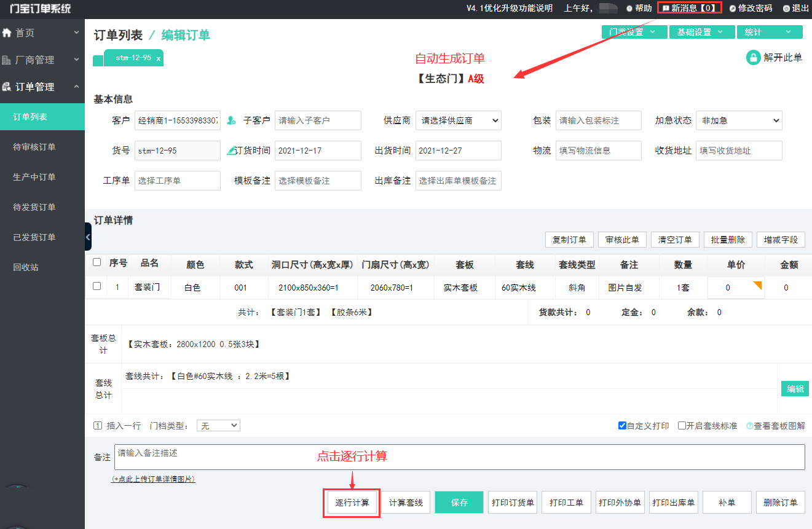
Task: Click the 复制订单 button
Action: (x=569, y=240)
